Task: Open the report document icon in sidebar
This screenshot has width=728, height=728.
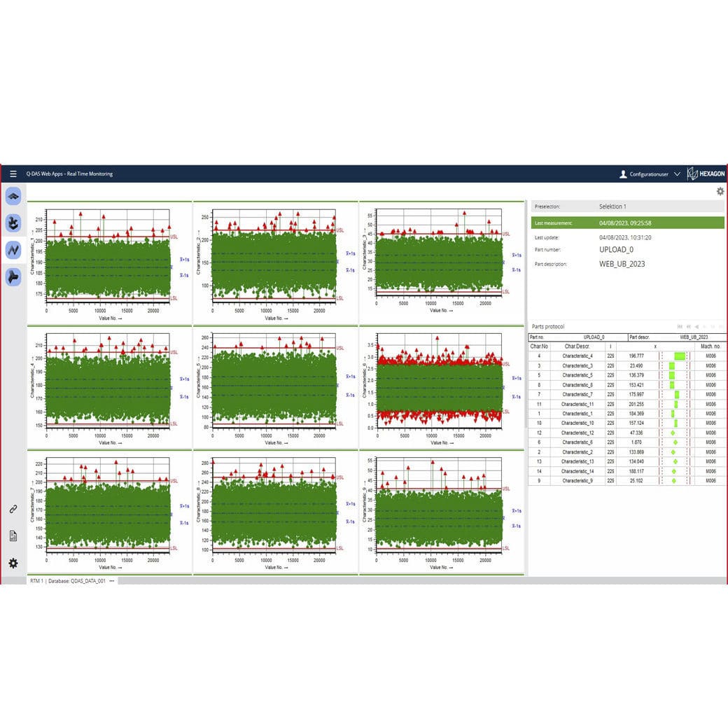Action: (13, 535)
